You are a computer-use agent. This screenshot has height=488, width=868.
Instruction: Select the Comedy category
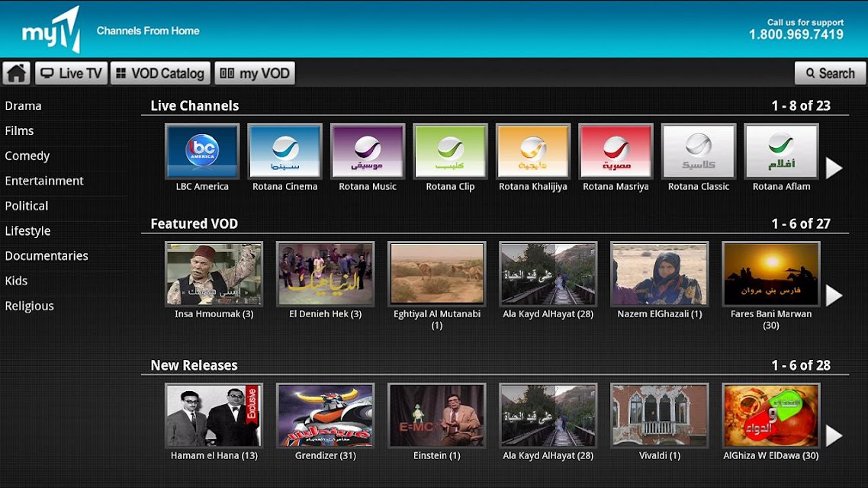coord(27,156)
